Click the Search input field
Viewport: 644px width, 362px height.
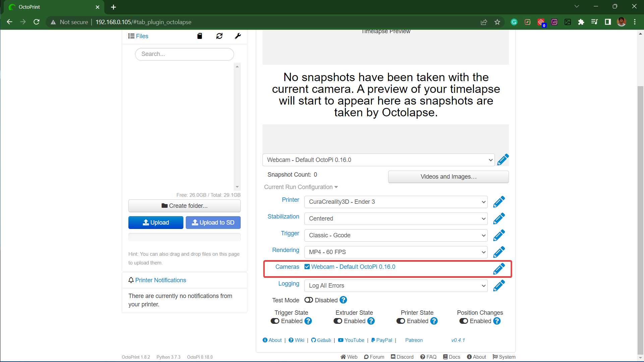184,54
